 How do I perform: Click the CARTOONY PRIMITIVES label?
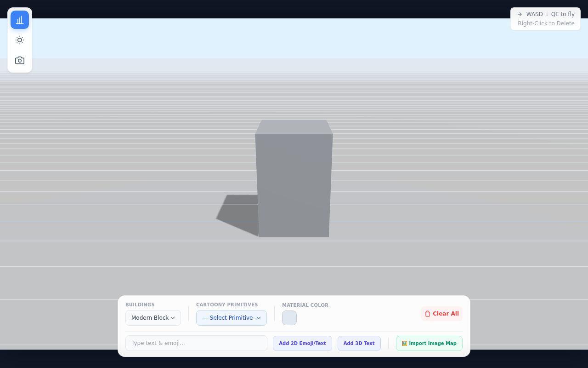[x=227, y=305]
